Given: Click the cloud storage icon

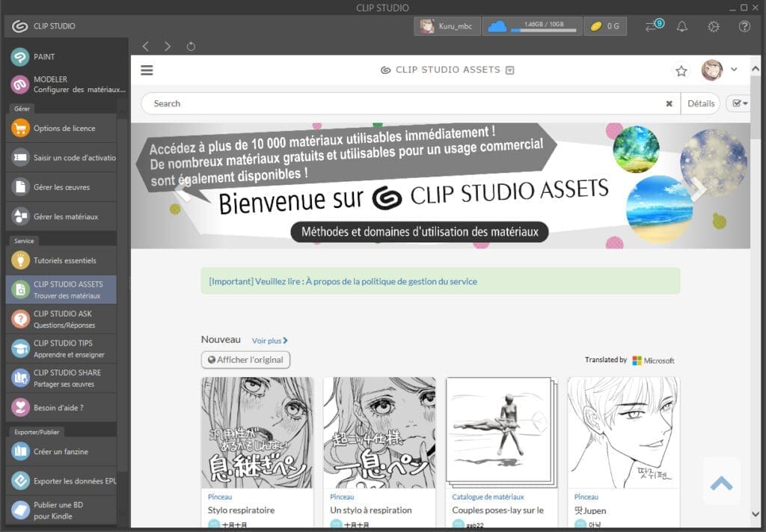Looking at the screenshot, I should (x=497, y=26).
